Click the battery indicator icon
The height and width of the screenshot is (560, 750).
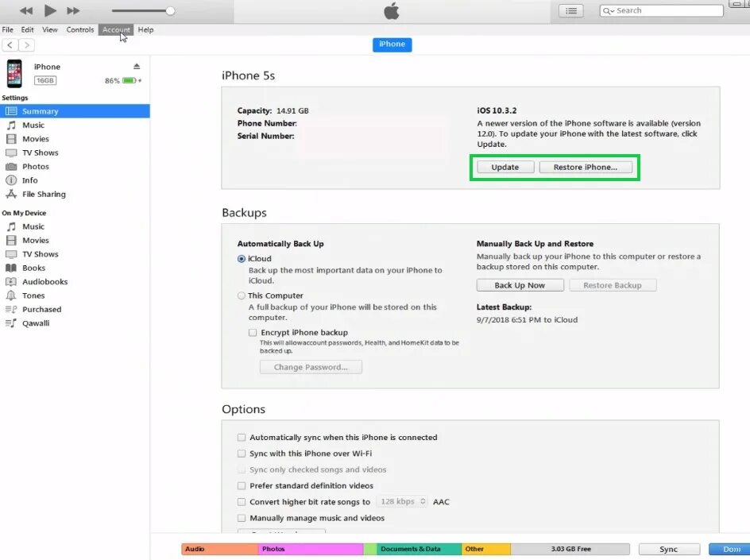pos(130,80)
